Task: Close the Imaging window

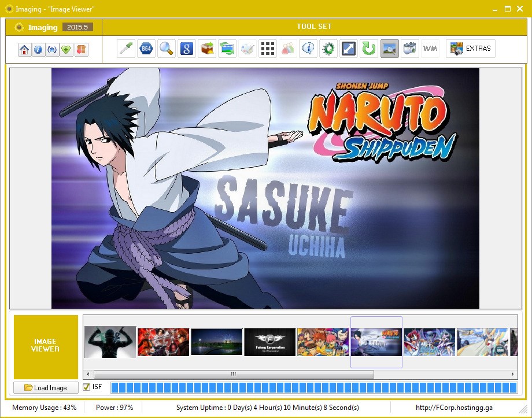Action: [x=520, y=9]
